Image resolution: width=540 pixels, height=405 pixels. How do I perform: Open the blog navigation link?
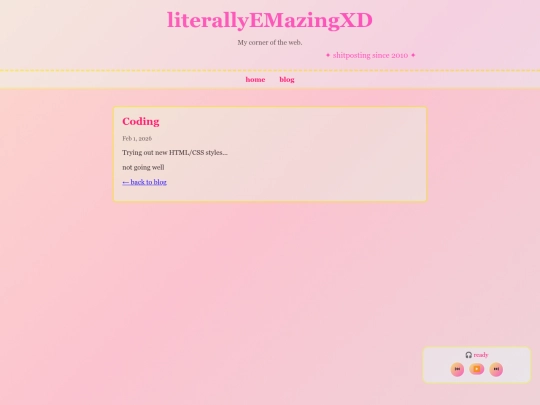(x=287, y=80)
